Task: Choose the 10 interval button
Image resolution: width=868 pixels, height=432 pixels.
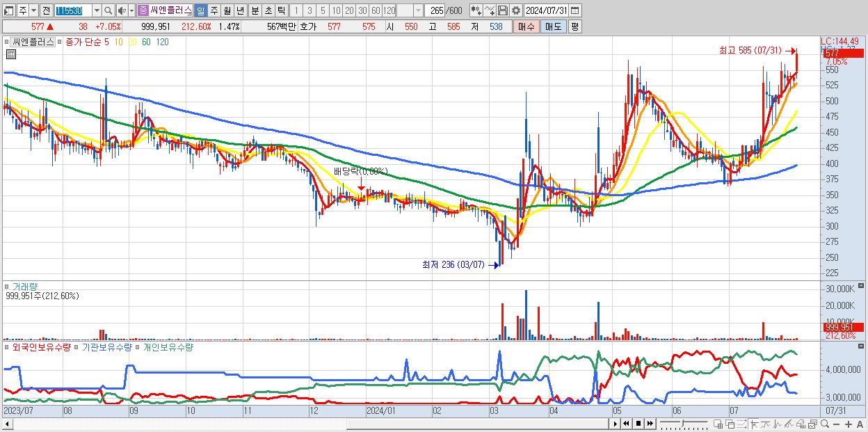Action: [336, 11]
